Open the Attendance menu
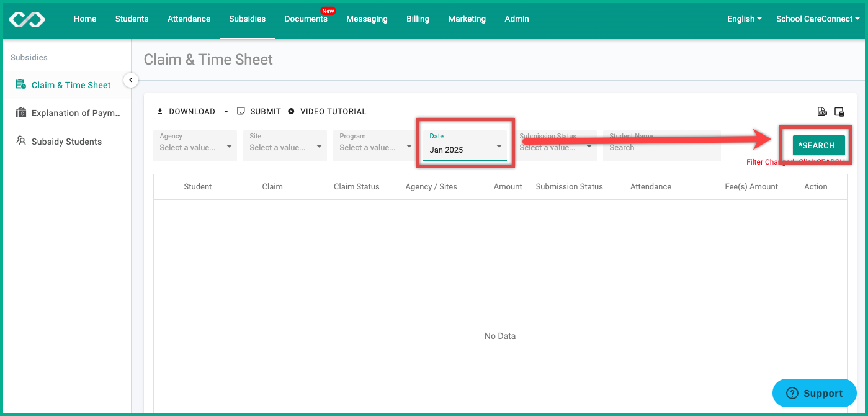Image resolution: width=868 pixels, height=416 pixels. pyautogui.click(x=189, y=19)
